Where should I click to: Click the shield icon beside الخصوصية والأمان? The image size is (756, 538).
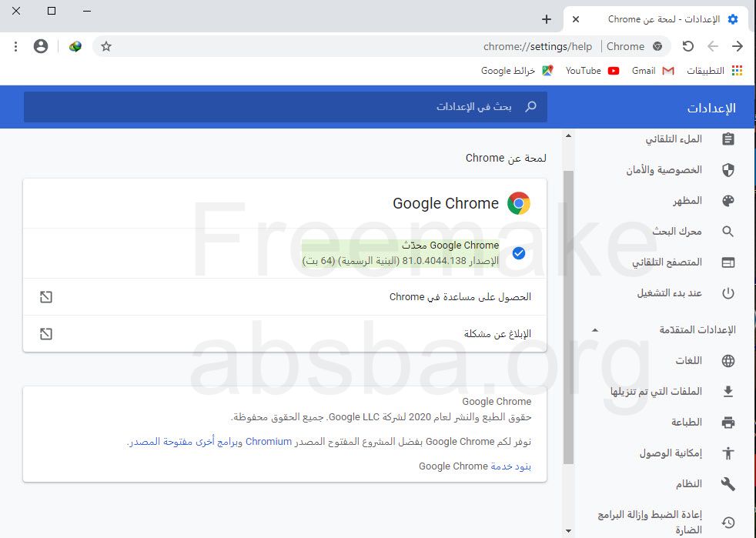(728, 170)
